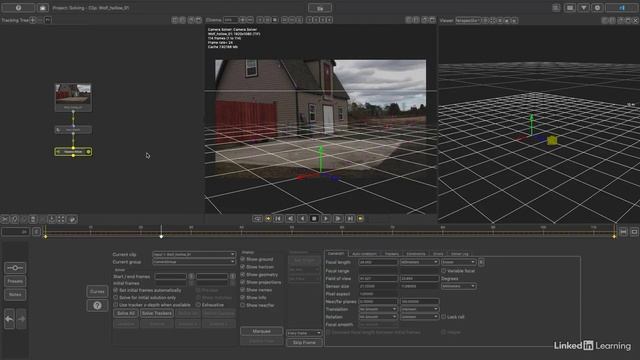Click the download-arrow icon in the node toolbar
The width and height of the screenshot is (640, 360).
51,220
